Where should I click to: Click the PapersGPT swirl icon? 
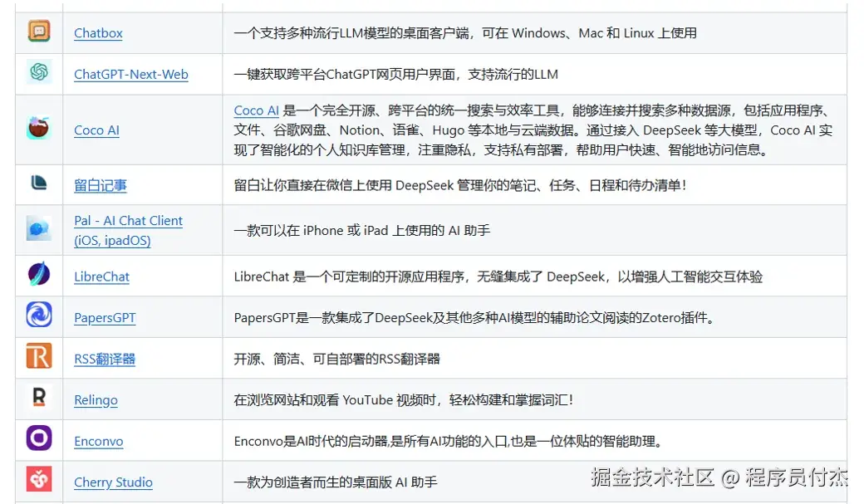point(39,315)
